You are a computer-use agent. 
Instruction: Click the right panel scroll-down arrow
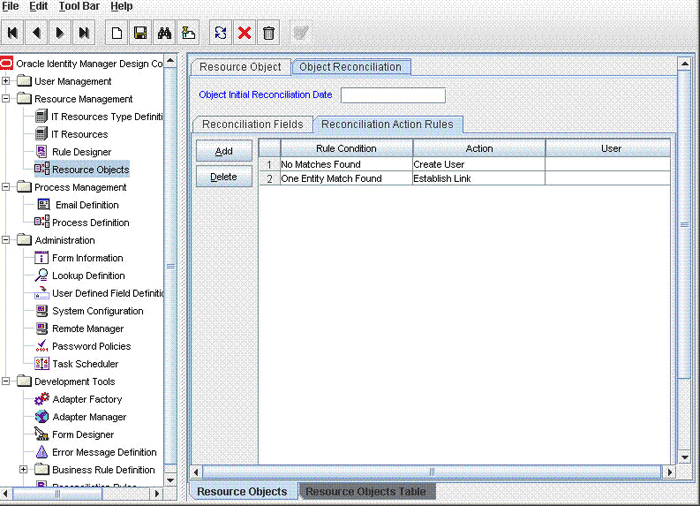(x=684, y=457)
